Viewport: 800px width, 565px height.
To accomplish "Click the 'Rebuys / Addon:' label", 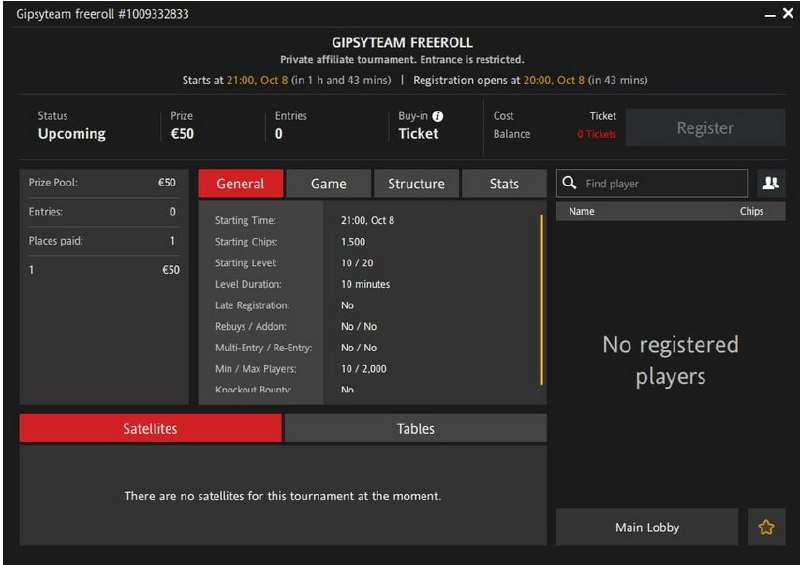I will (x=251, y=327).
